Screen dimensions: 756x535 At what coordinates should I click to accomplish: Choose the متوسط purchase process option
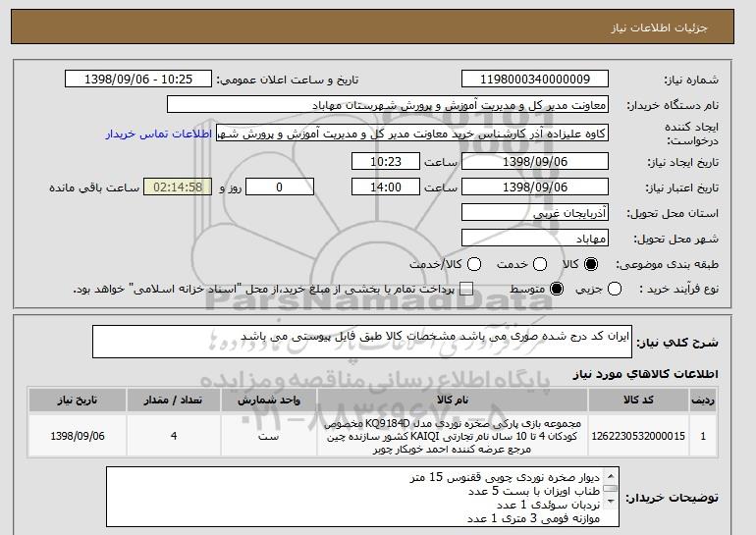coord(557,290)
